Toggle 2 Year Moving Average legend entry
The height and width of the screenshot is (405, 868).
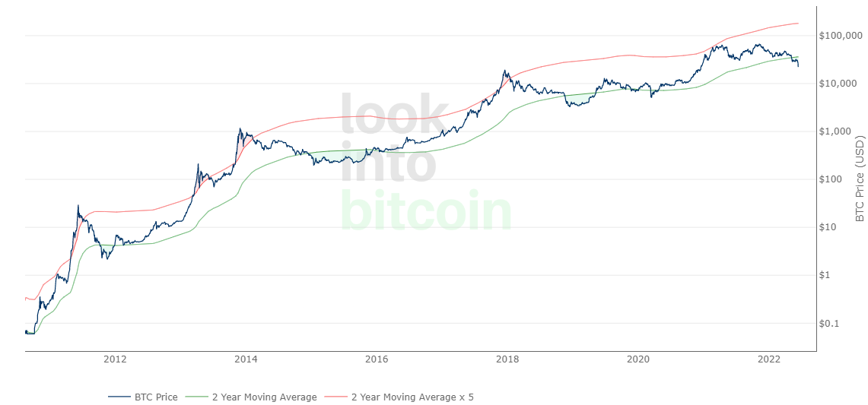pyautogui.click(x=251, y=397)
